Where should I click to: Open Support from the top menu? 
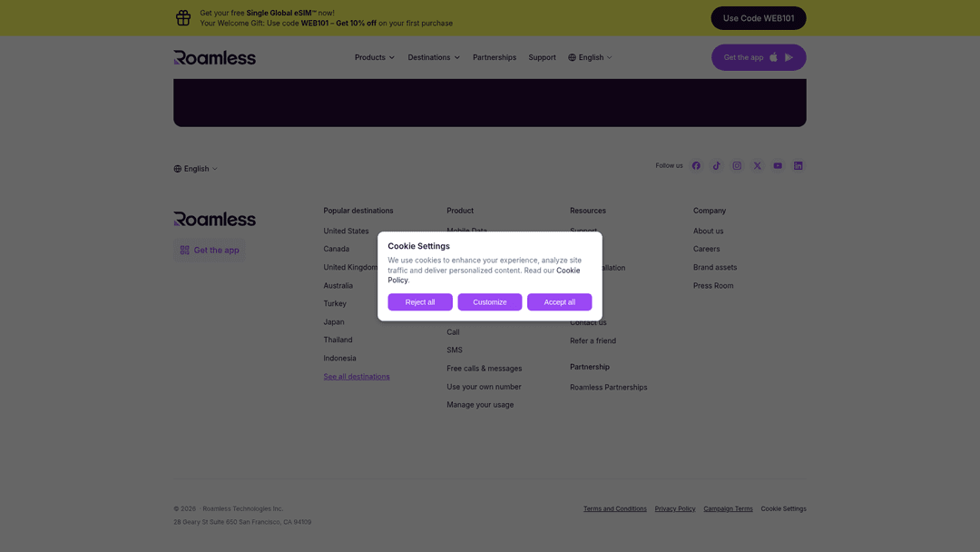click(x=542, y=56)
